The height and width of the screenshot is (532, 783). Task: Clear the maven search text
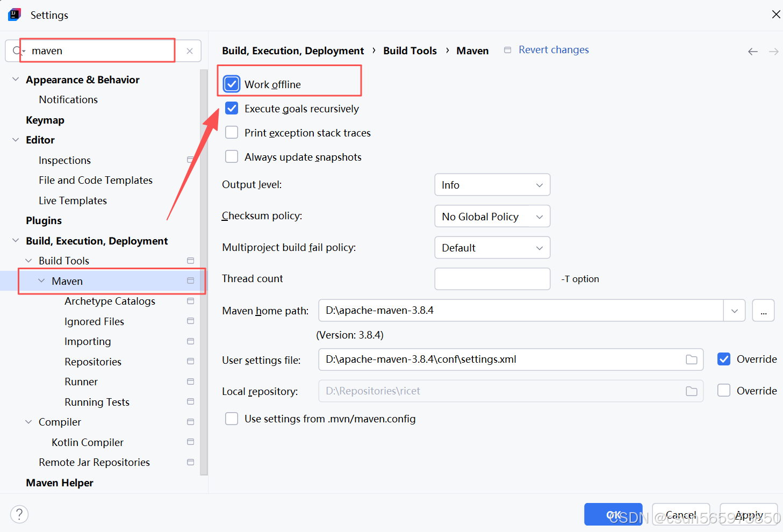coord(190,51)
